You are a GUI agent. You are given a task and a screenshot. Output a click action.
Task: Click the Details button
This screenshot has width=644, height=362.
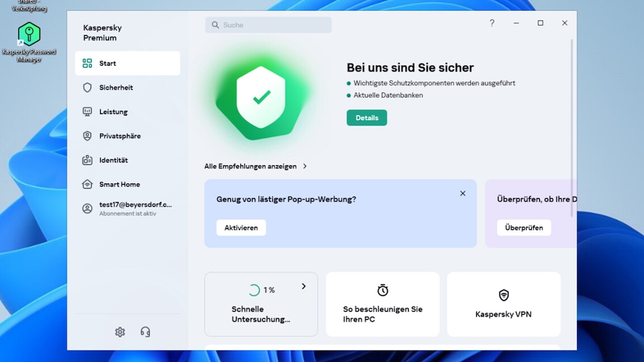tap(367, 118)
